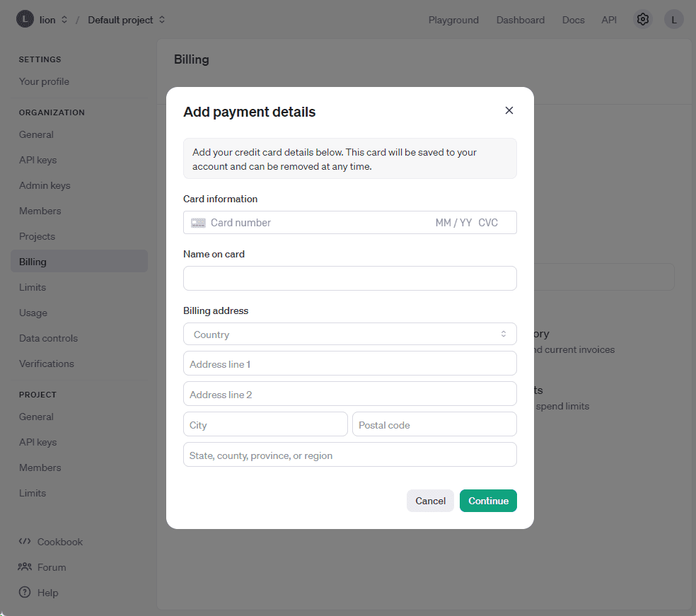Expand the Default project selector

(126, 20)
